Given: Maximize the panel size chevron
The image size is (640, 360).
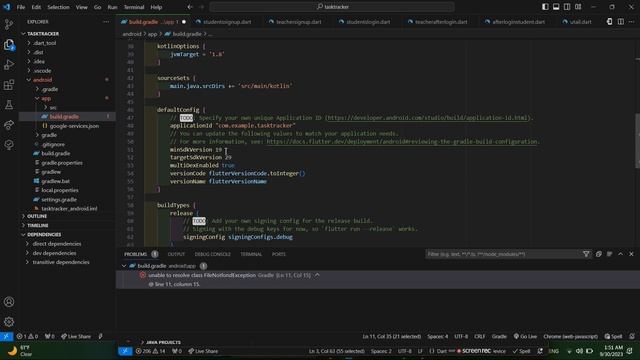Looking at the screenshot, I should pos(620,254).
